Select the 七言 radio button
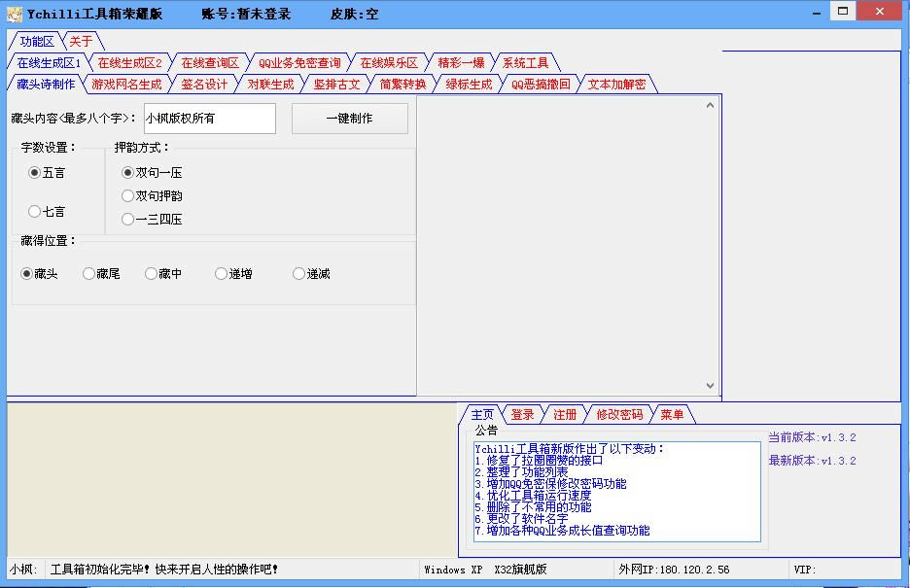 tap(35, 212)
